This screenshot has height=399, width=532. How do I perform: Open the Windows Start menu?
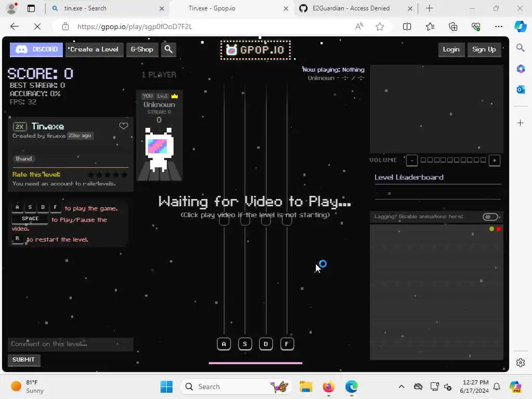166,387
